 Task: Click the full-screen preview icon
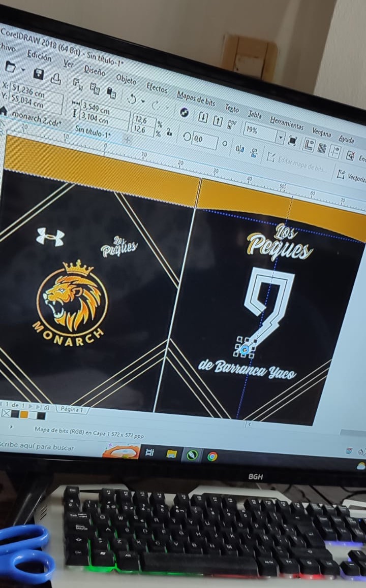292,140
